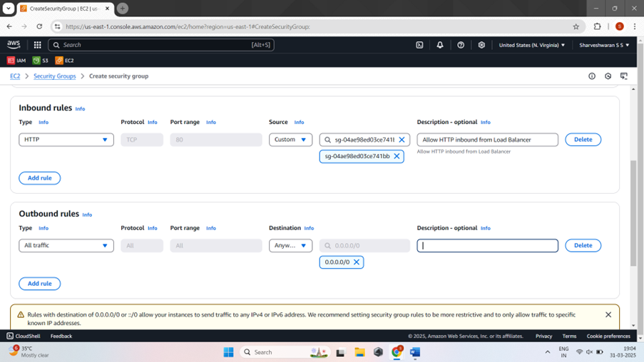Open Cookie preferences in the footer
The height and width of the screenshot is (362, 644).
[608, 336]
